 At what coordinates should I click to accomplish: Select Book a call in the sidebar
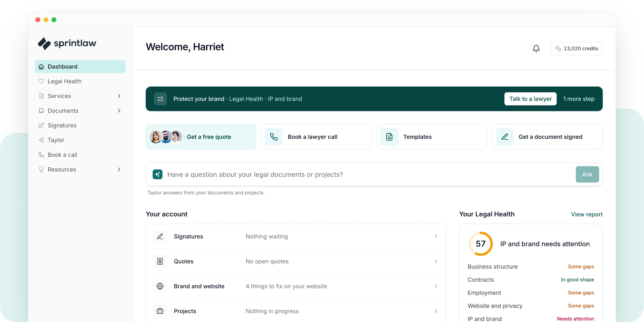click(80, 155)
